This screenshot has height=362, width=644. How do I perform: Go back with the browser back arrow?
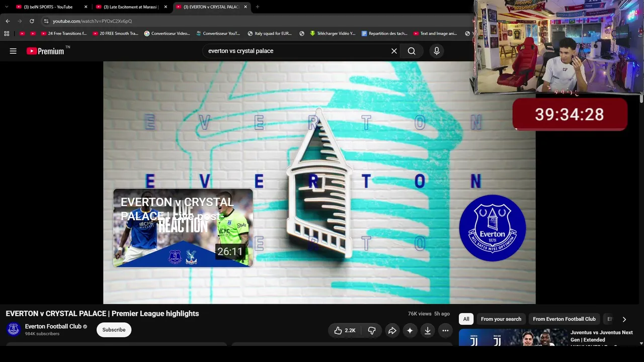(x=8, y=21)
